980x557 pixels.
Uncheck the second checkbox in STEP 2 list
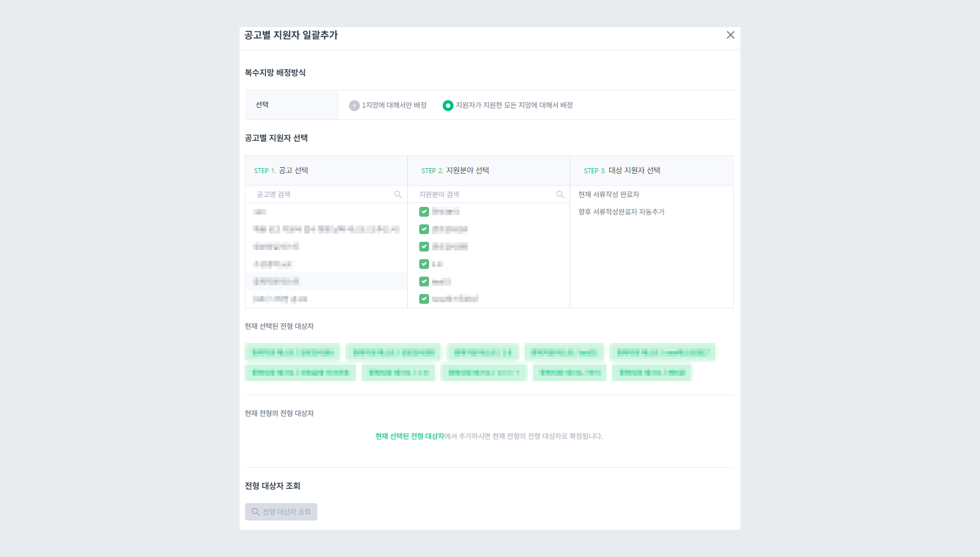[x=424, y=229]
